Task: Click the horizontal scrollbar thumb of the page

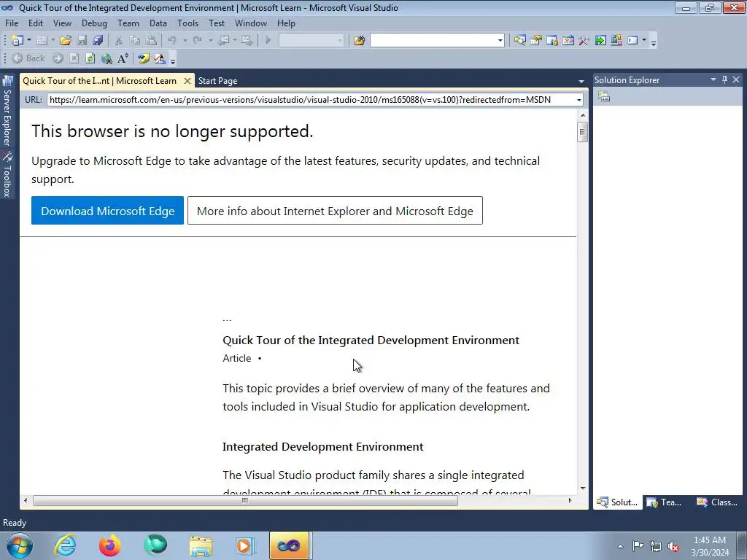Action: (245, 500)
